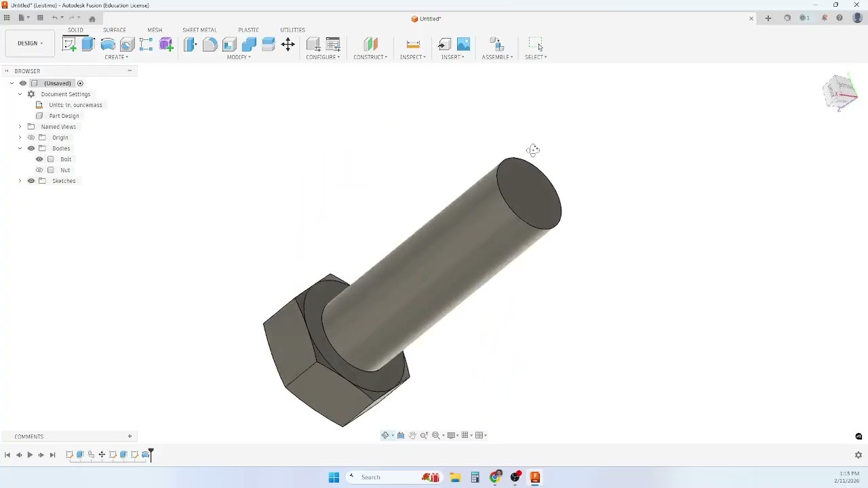Switch to the PLASTIC tab
This screenshot has height=488, width=868.
point(248,30)
